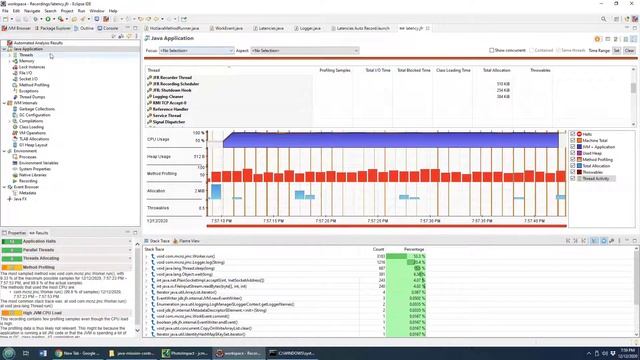Image resolution: width=640 pixels, height=360 pixels.
Task: Open the Environment Variables page icon
Action: (15, 163)
